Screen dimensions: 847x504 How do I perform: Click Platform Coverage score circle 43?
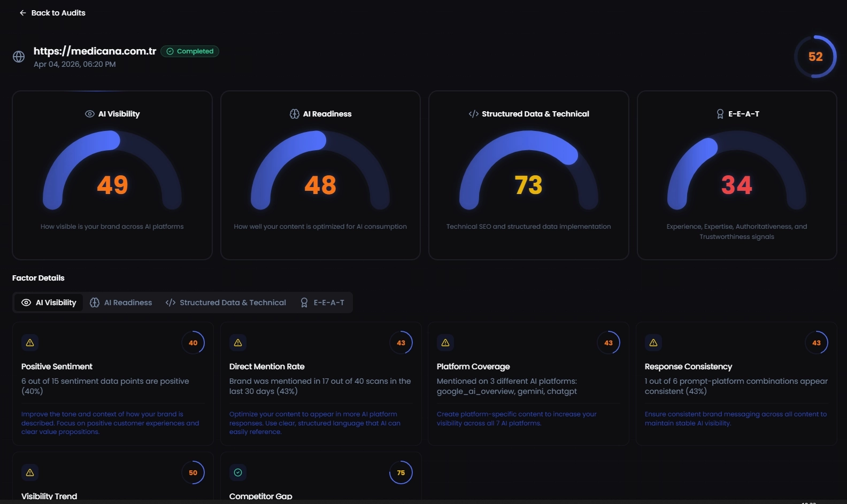point(609,343)
